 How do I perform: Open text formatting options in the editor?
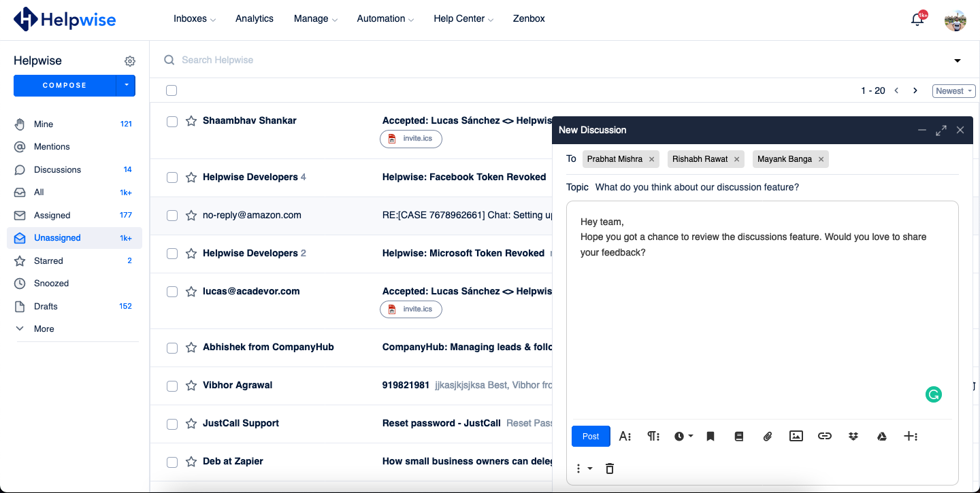tap(625, 436)
